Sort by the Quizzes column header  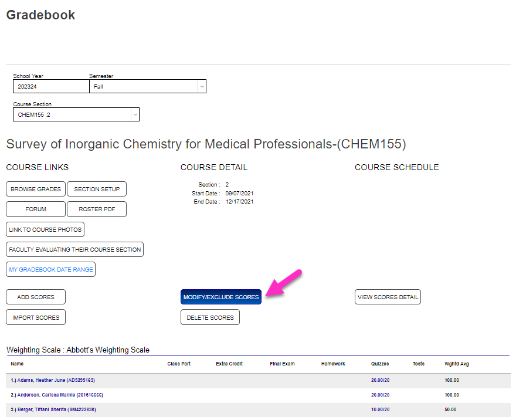(381, 364)
